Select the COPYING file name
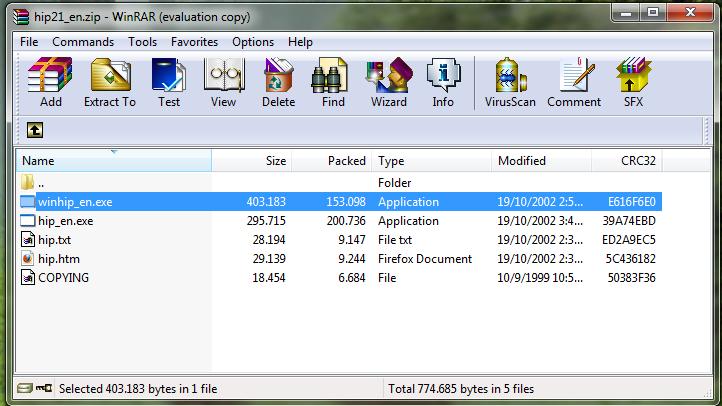 pos(64,278)
